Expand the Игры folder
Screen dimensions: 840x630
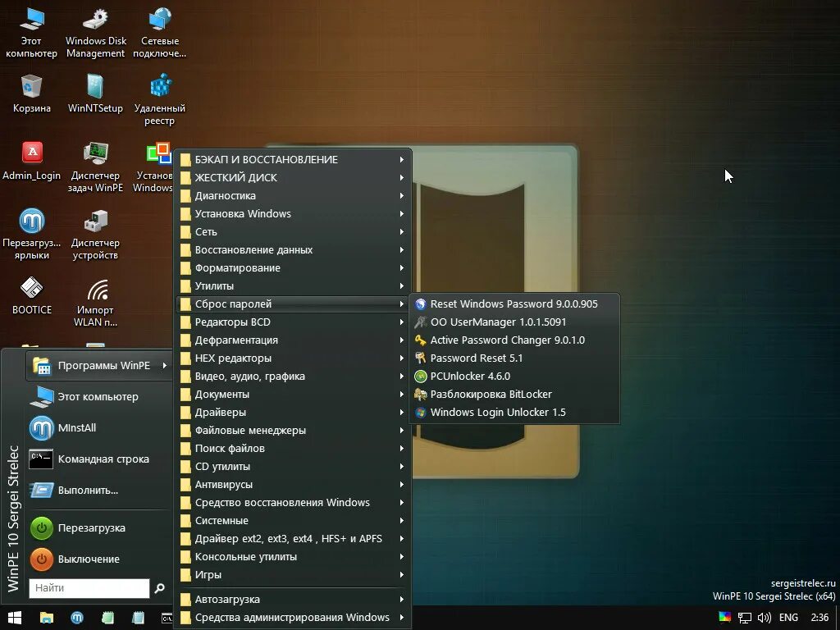point(293,575)
